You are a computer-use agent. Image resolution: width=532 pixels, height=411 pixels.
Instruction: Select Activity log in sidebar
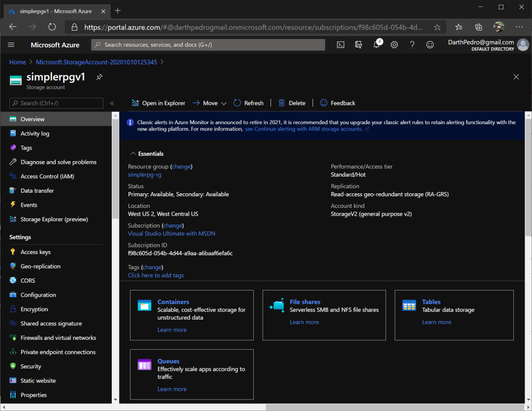35,134
